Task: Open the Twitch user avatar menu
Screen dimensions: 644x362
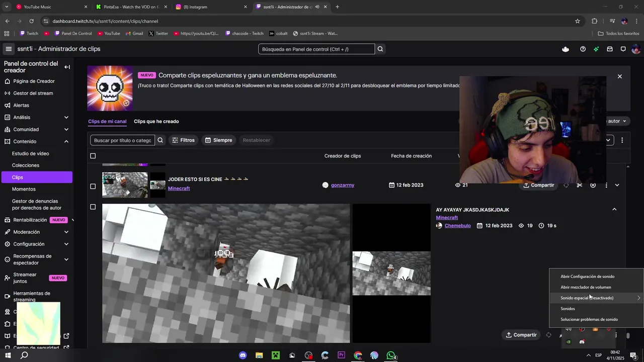Action: click(635, 49)
